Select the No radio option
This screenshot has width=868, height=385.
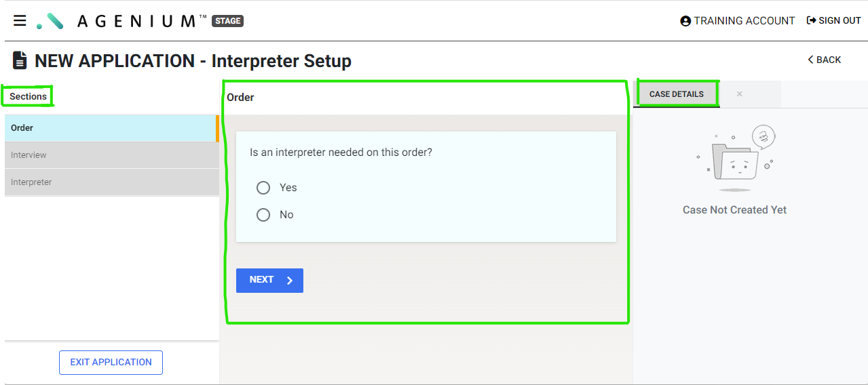click(x=263, y=215)
